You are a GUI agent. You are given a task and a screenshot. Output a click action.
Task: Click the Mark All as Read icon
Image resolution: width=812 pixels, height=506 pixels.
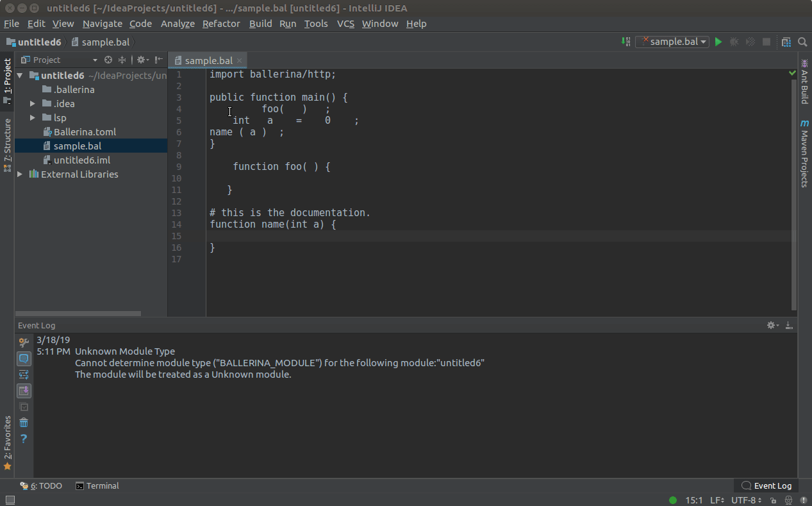point(24,407)
